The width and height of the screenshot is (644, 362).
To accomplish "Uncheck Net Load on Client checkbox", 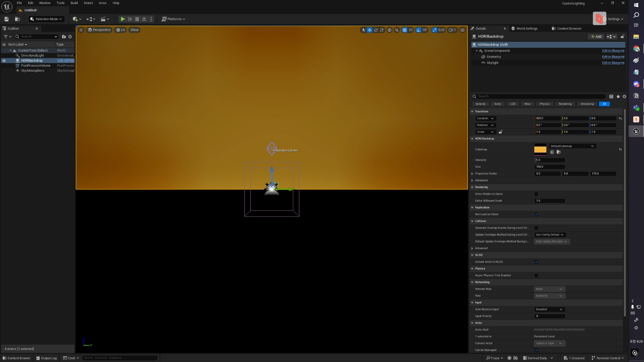I will 536,215.
